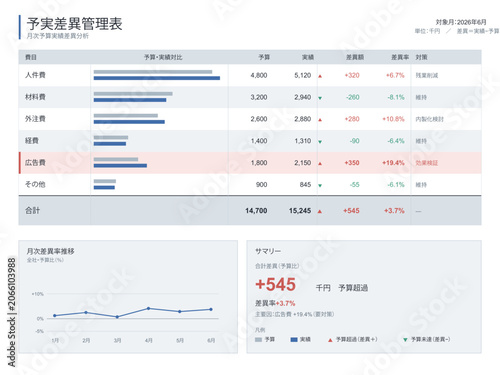Click the 予実差異管理表 title

point(74,24)
